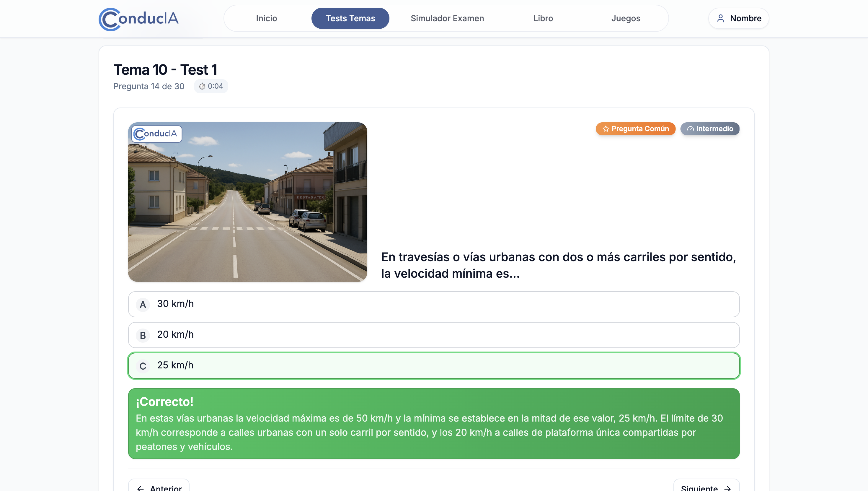
Task: Open the Tests Temas tab
Action: pyautogui.click(x=350, y=18)
